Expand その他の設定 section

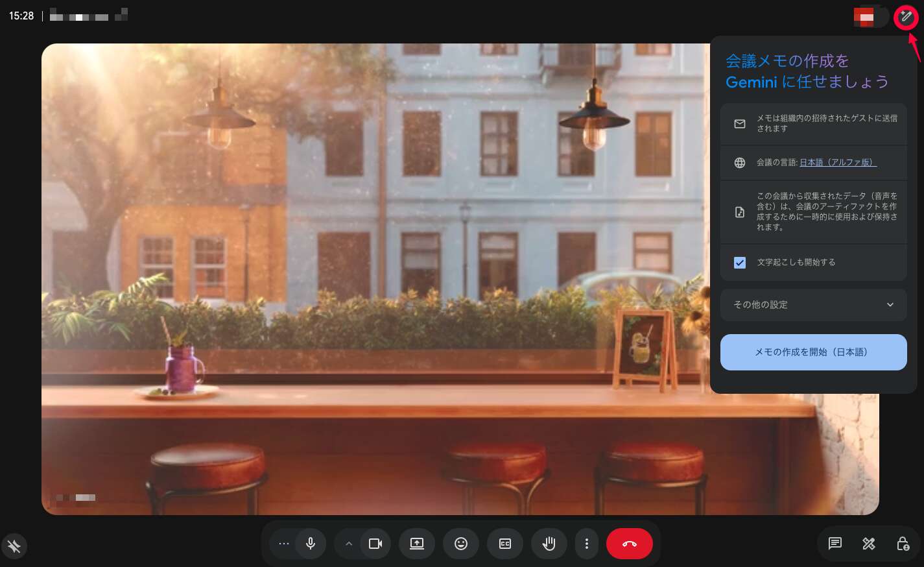[814, 305]
